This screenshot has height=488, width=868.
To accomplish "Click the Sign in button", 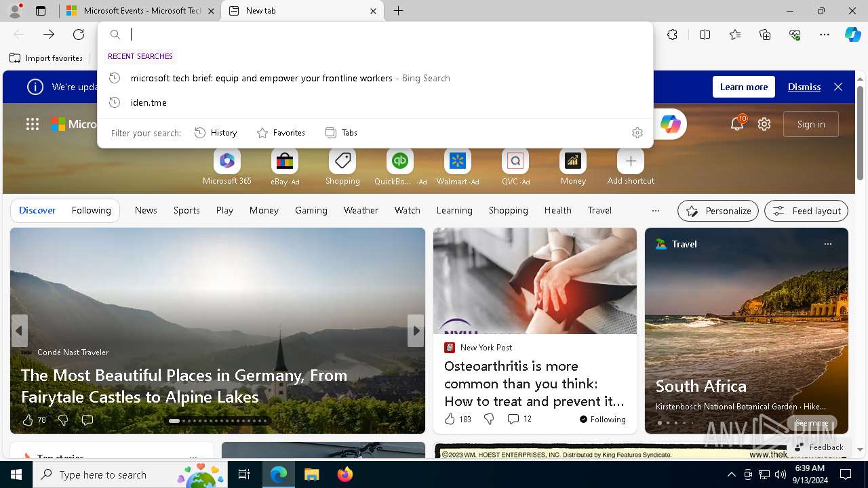I will click(x=811, y=124).
